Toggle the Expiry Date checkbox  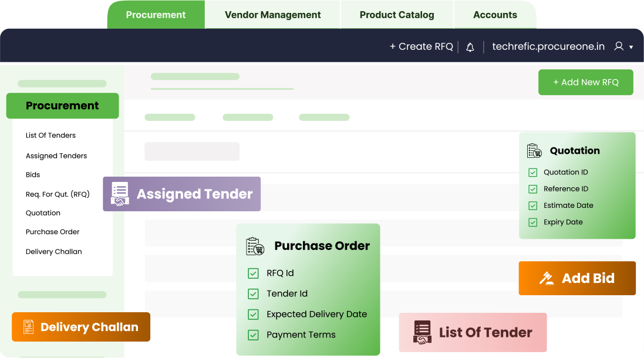tap(533, 222)
